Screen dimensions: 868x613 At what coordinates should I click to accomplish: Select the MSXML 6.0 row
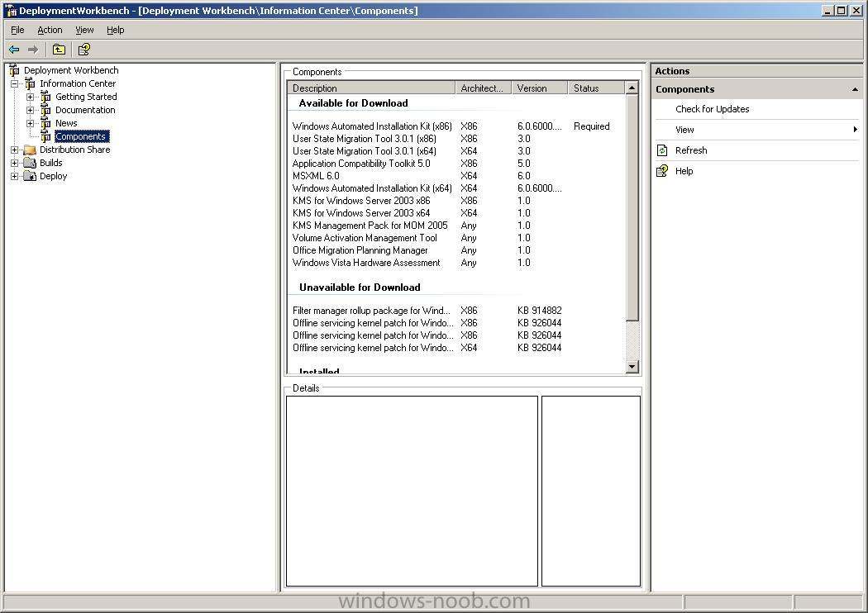click(x=456, y=176)
